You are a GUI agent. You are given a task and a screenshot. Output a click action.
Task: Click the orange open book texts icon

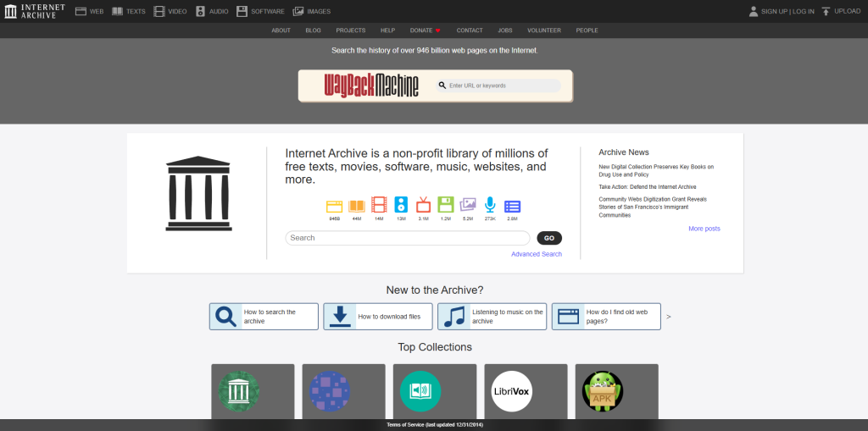point(357,207)
